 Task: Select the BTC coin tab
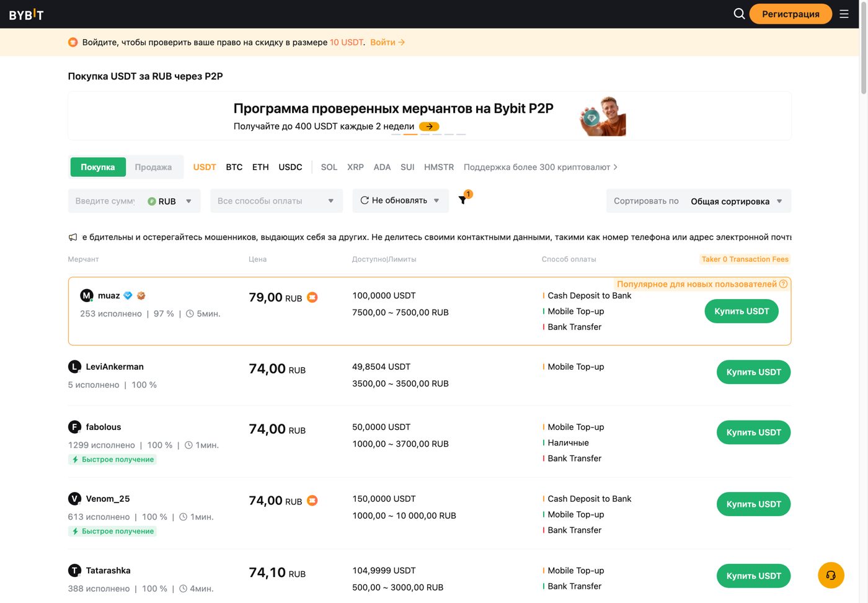point(234,167)
